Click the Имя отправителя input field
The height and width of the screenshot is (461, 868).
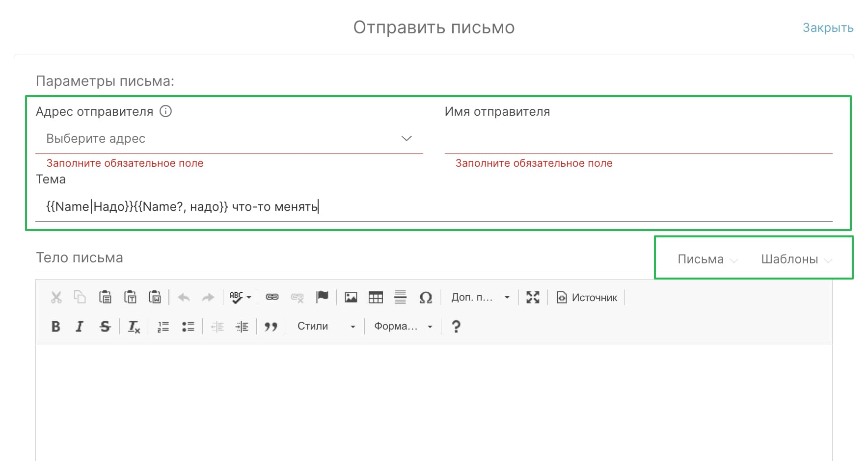pyautogui.click(x=639, y=139)
